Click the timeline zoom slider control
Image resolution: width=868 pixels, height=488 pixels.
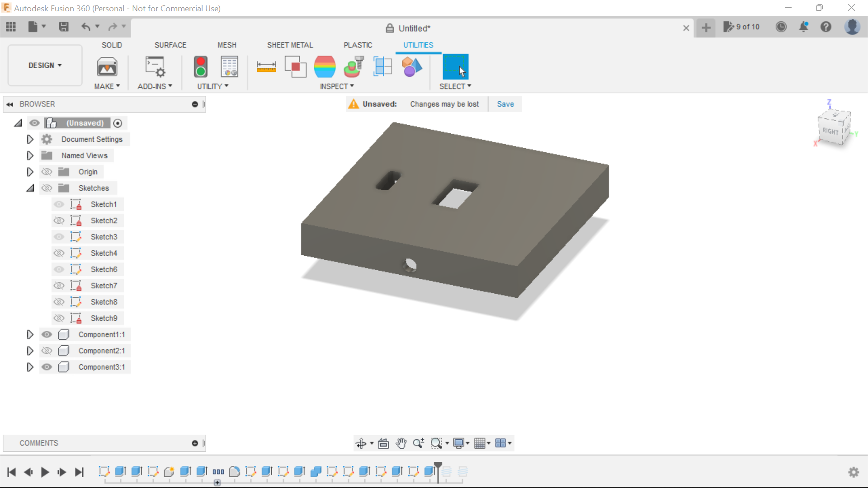coord(217,483)
